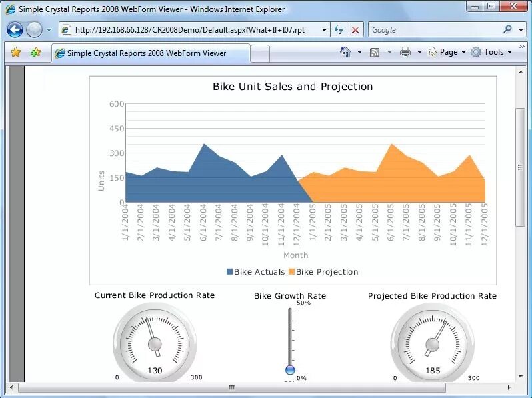The width and height of the screenshot is (532, 398).
Task: Click the horizontal scrollbar right arrow
Action: (509, 387)
